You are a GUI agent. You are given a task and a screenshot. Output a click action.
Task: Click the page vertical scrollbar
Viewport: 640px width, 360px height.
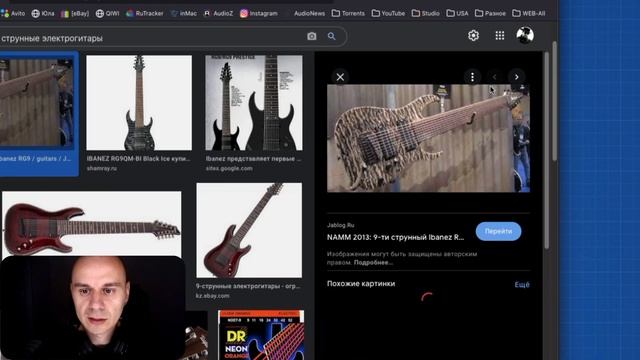coord(555,101)
